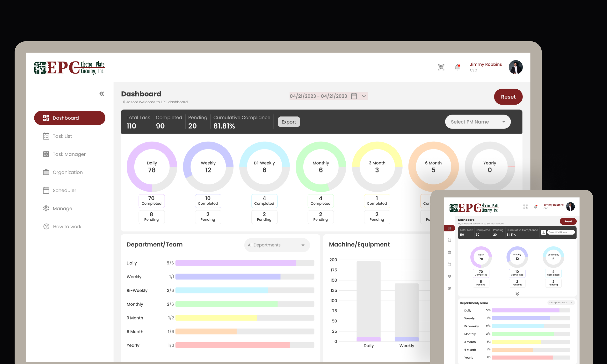Expand more charts with double down chevron
Screen dimensions: 607x364
pyautogui.click(x=517, y=294)
